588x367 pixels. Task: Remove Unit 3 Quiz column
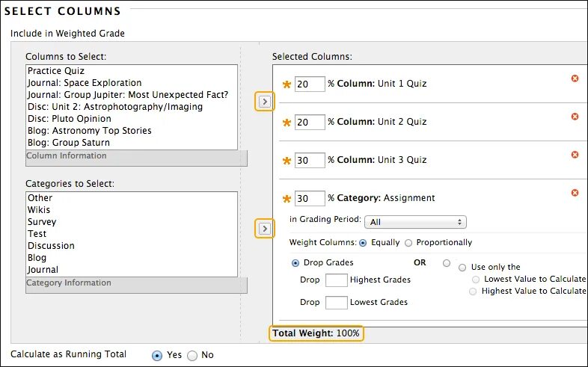pyautogui.click(x=575, y=155)
